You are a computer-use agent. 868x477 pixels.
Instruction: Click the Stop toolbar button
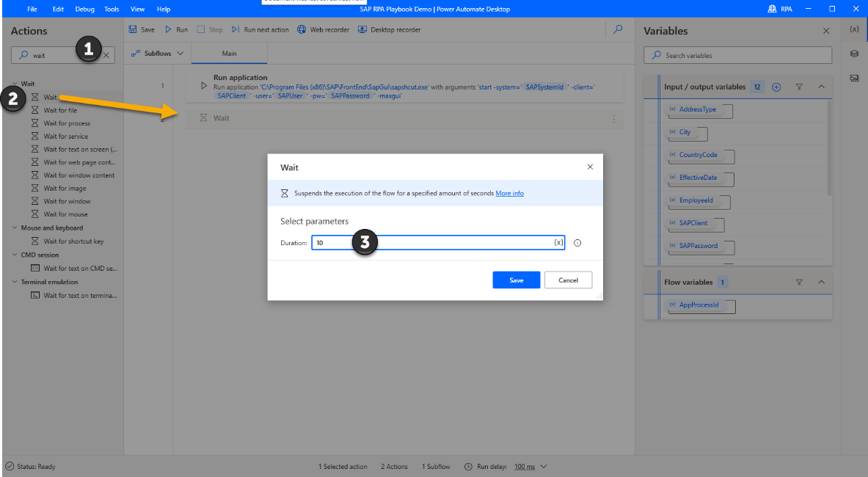(x=210, y=29)
